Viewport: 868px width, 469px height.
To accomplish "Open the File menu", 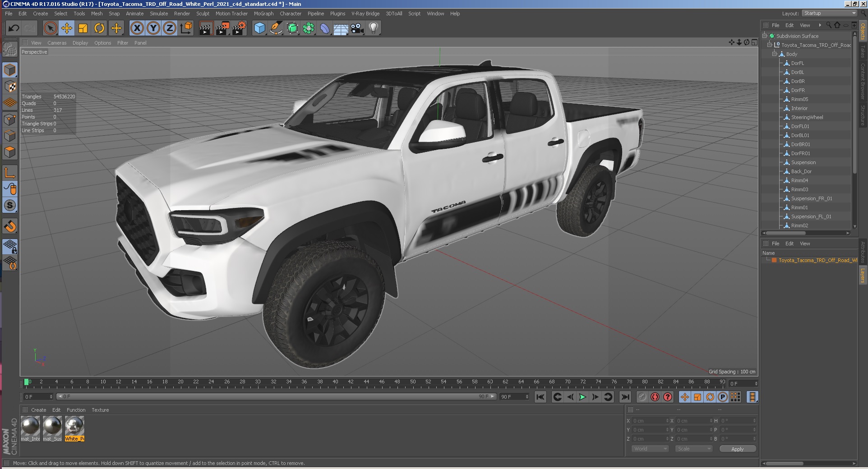I will pyautogui.click(x=9, y=14).
